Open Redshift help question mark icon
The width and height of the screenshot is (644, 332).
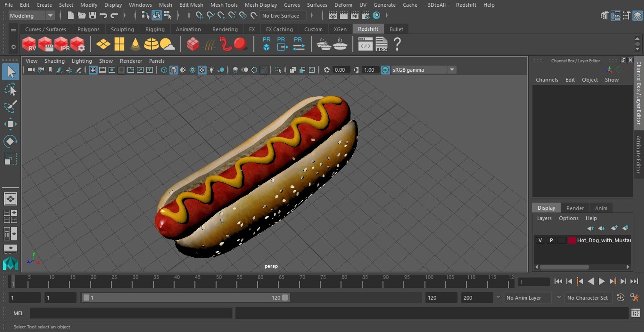tap(397, 44)
